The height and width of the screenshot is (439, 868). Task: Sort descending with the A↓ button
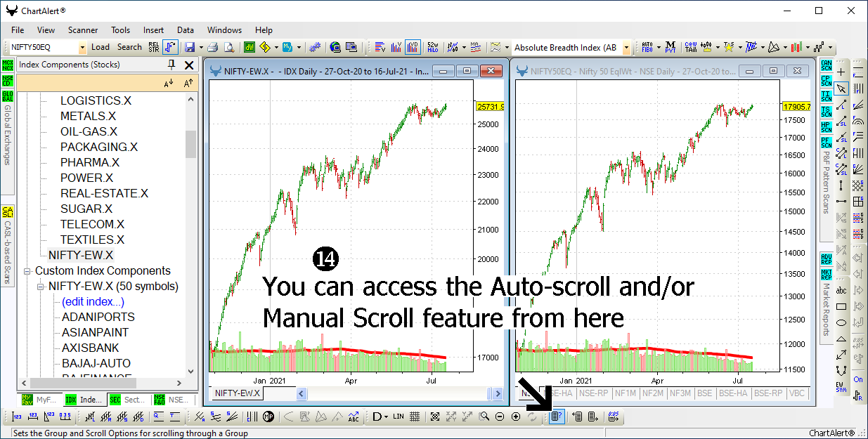coord(169,84)
